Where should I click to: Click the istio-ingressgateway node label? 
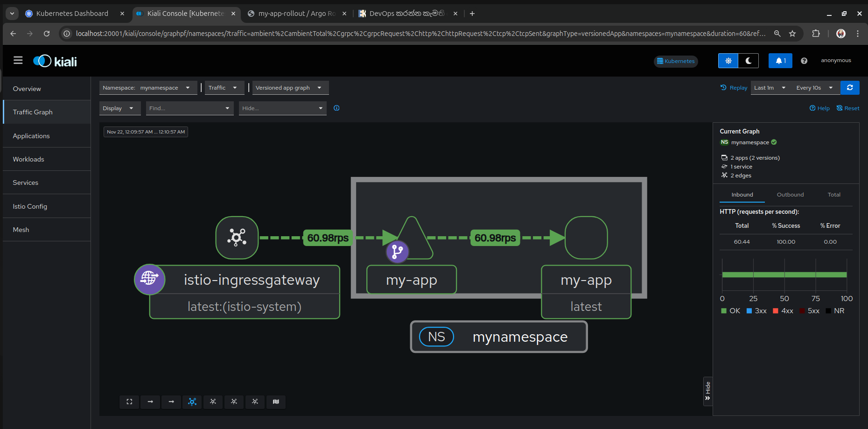(252, 280)
